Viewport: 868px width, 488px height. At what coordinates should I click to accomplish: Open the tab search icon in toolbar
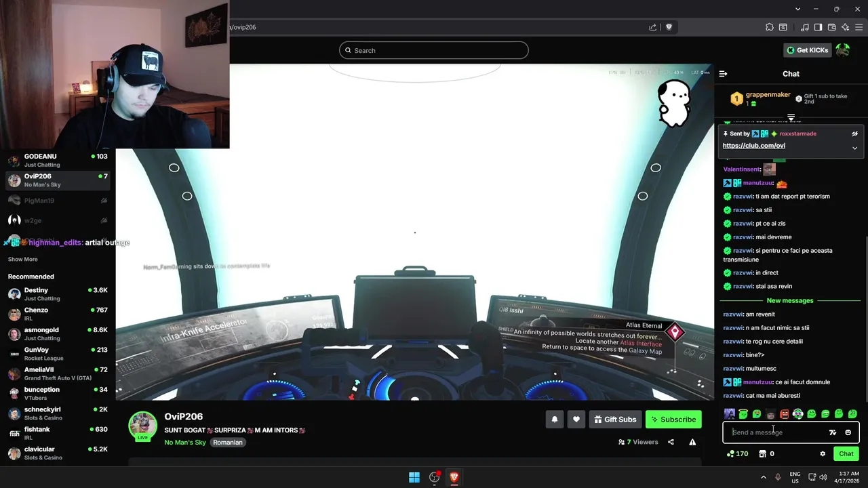[783, 27]
